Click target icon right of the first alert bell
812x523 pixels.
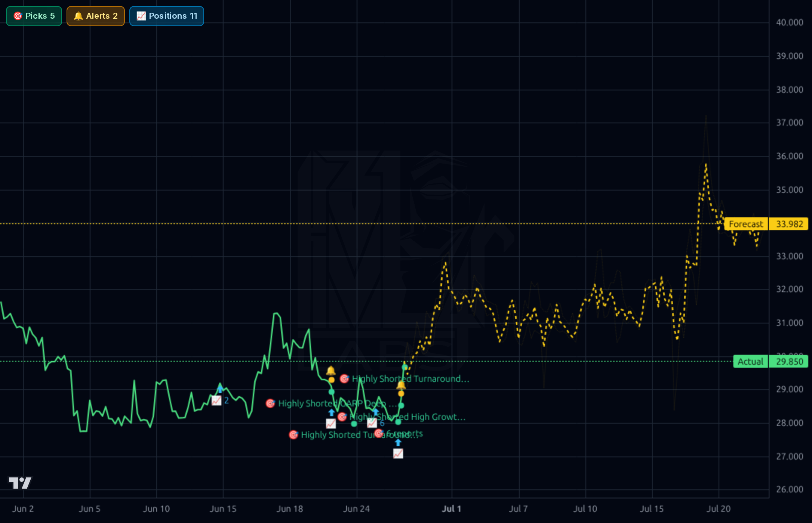click(x=344, y=379)
